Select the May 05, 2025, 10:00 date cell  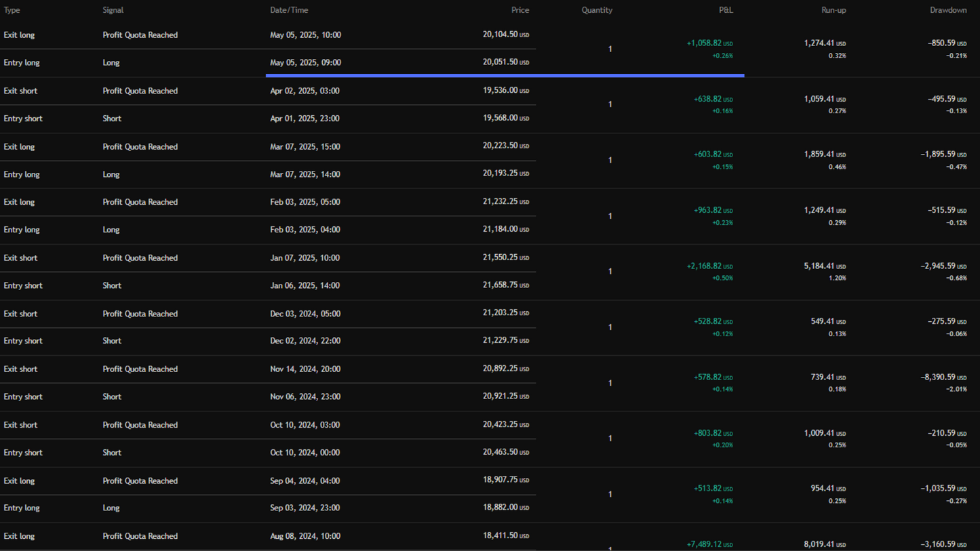[305, 35]
